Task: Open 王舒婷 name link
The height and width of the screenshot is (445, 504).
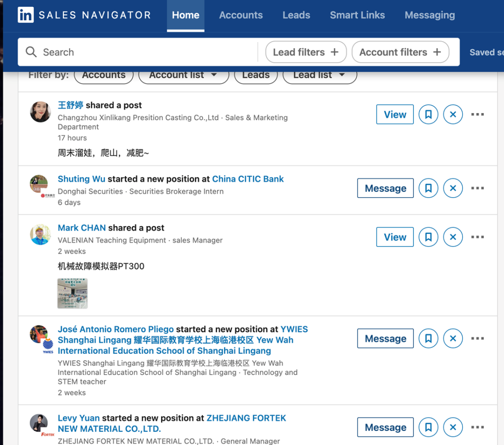Action: point(70,105)
